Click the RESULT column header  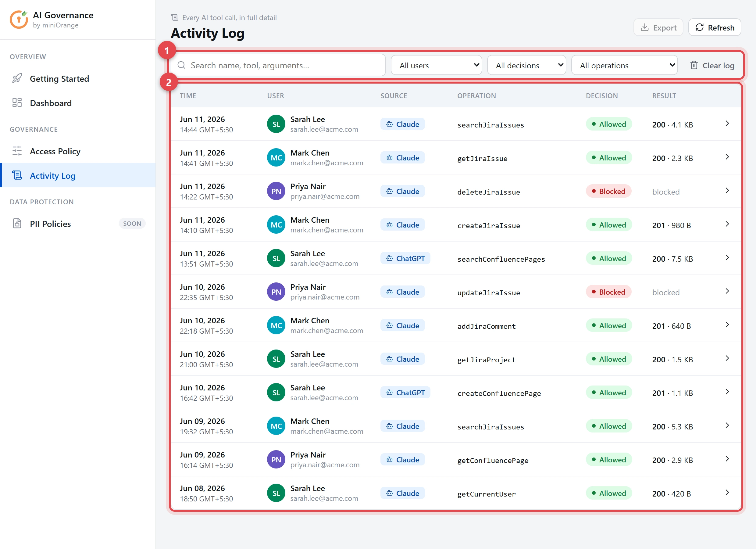click(664, 96)
